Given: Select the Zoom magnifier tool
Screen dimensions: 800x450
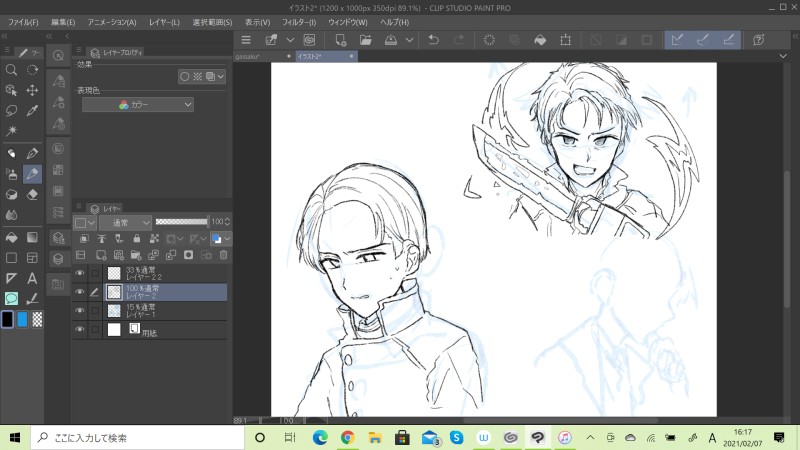Looking at the screenshot, I should (x=11, y=70).
